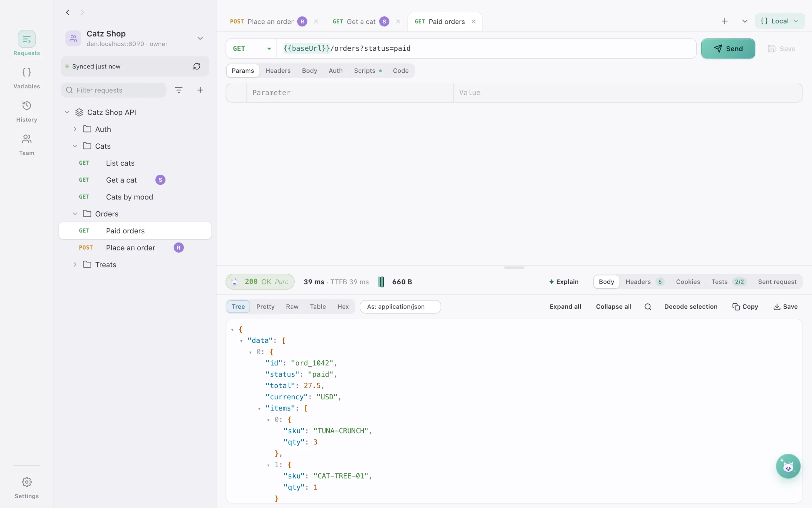Switch to the Body request tab
Screen dimensions: 812x508
pos(310,71)
